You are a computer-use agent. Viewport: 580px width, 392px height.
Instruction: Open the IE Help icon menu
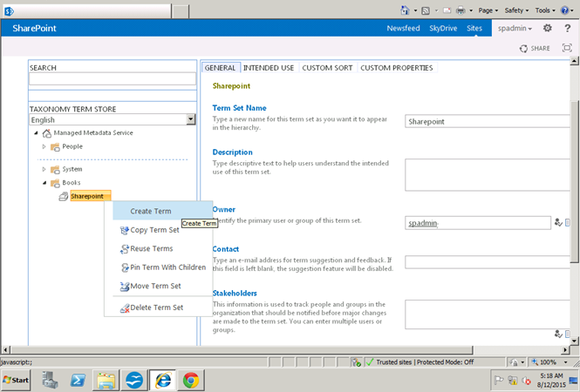click(565, 10)
